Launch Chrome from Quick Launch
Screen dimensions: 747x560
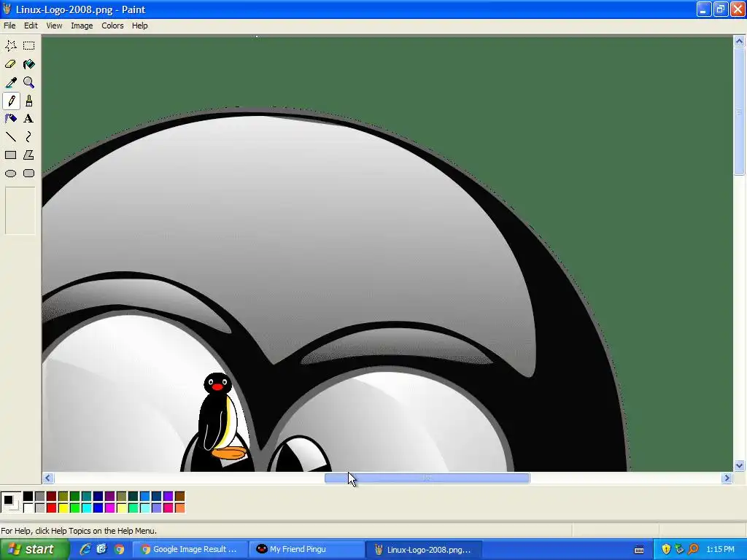click(x=119, y=550)
